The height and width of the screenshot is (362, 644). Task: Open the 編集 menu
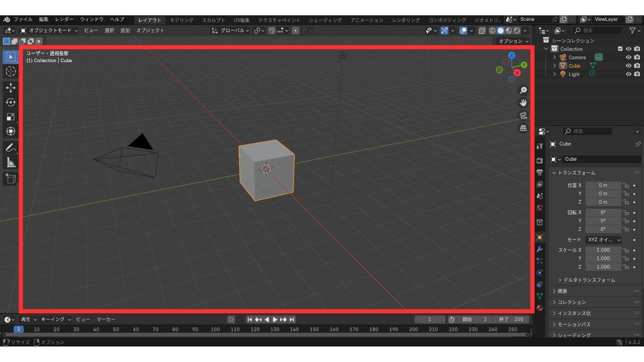click(x=43, y=20)
